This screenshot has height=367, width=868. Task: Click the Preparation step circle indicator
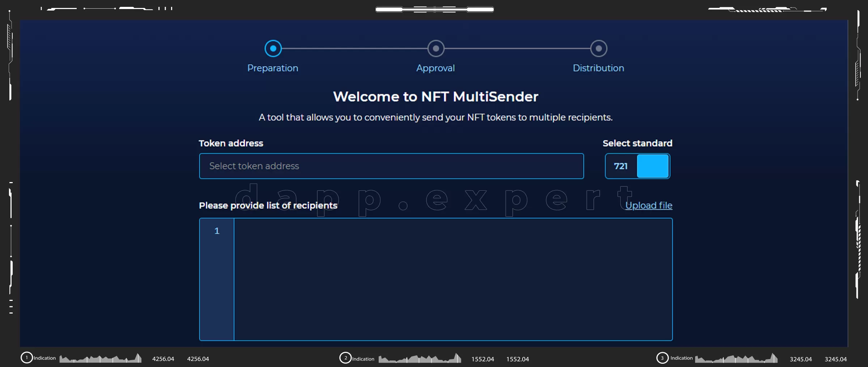(x=273, y=48)
